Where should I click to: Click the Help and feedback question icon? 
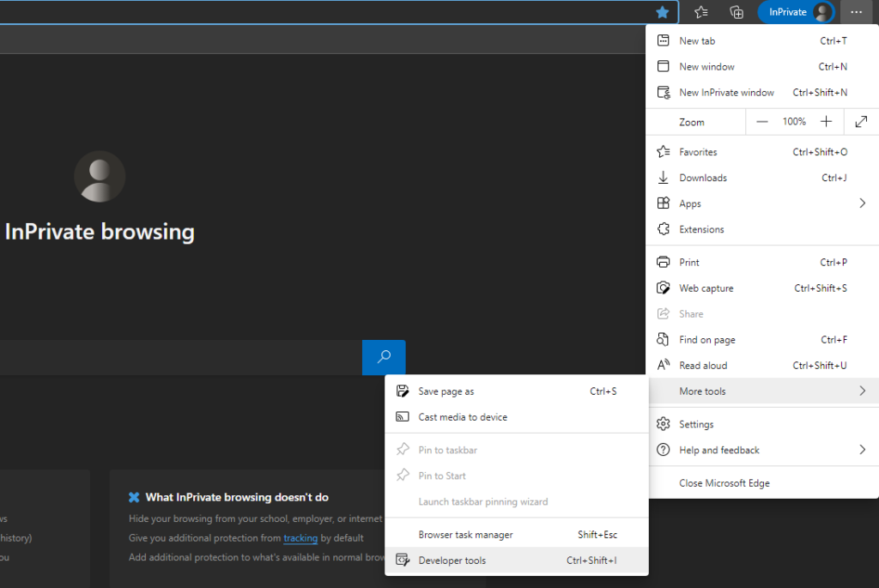[664, 450]
